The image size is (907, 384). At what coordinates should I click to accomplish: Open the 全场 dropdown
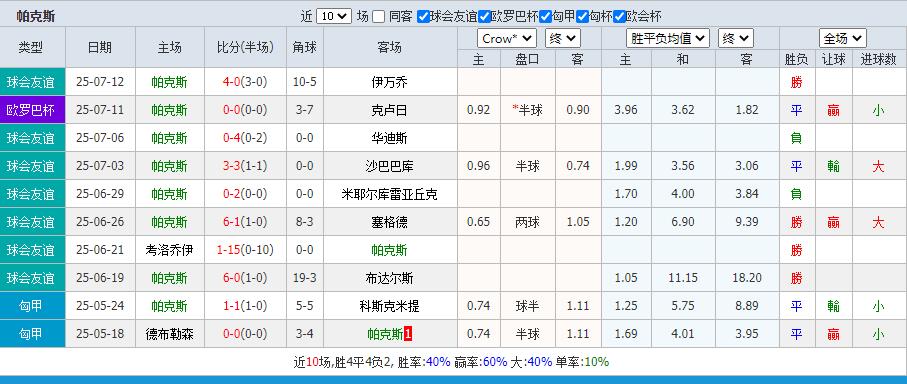pyautogui.click(x=843, y=39)
